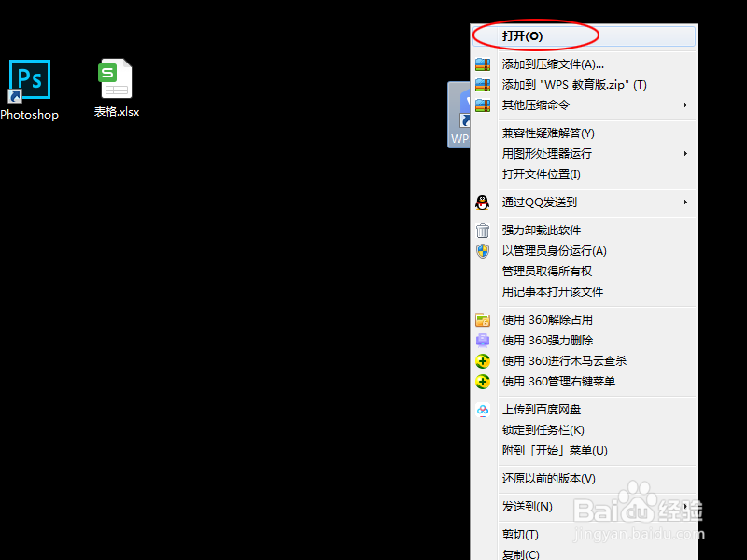Click the UAC shield icon beside 以管理员身份运行
This screenshot has width=747, height=560.
(483, 251)
